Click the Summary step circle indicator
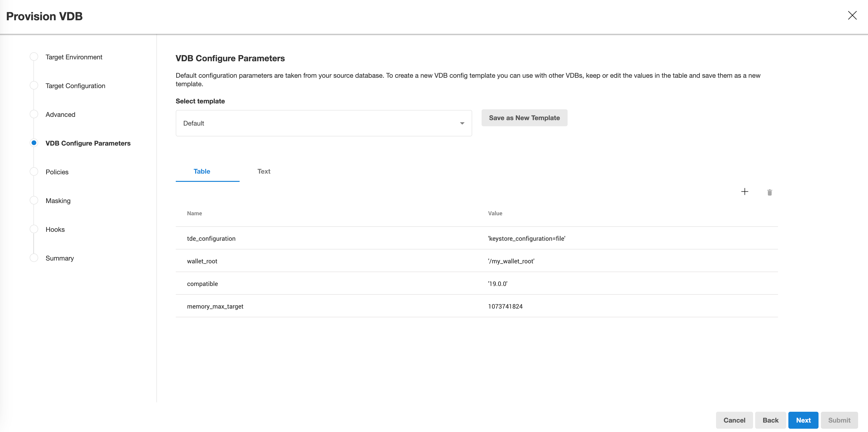Image resolution: width=868 pixels, height=432 pixels. [34, 257]
